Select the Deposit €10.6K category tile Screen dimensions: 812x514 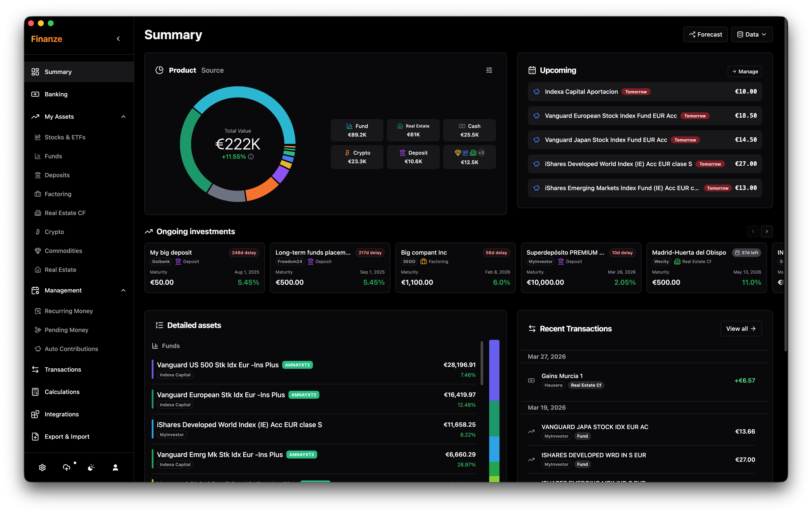(413, 157)
